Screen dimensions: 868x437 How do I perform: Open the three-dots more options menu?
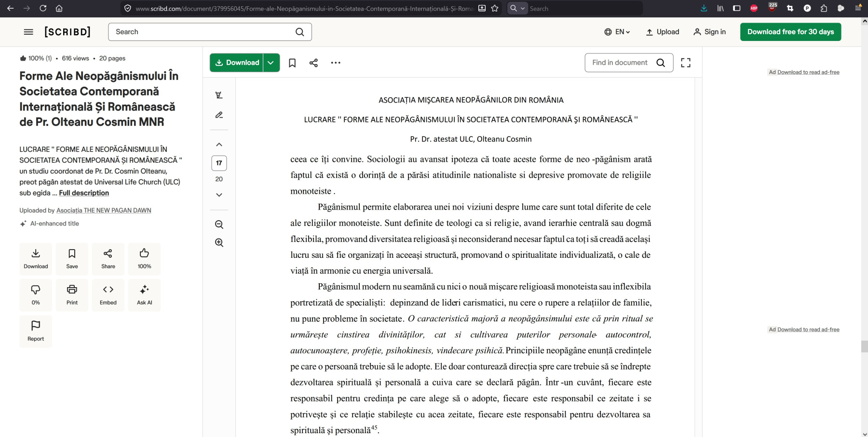[336, 63]
